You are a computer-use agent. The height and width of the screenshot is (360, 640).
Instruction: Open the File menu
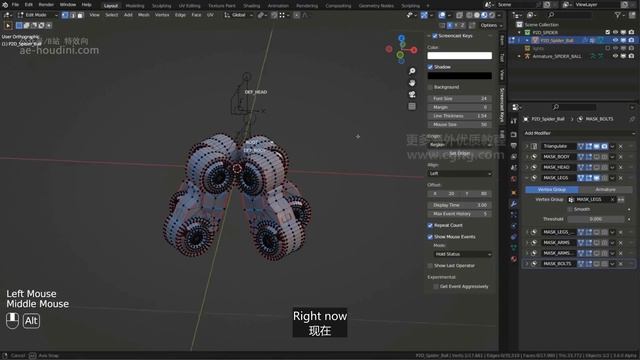pos(15,5)
